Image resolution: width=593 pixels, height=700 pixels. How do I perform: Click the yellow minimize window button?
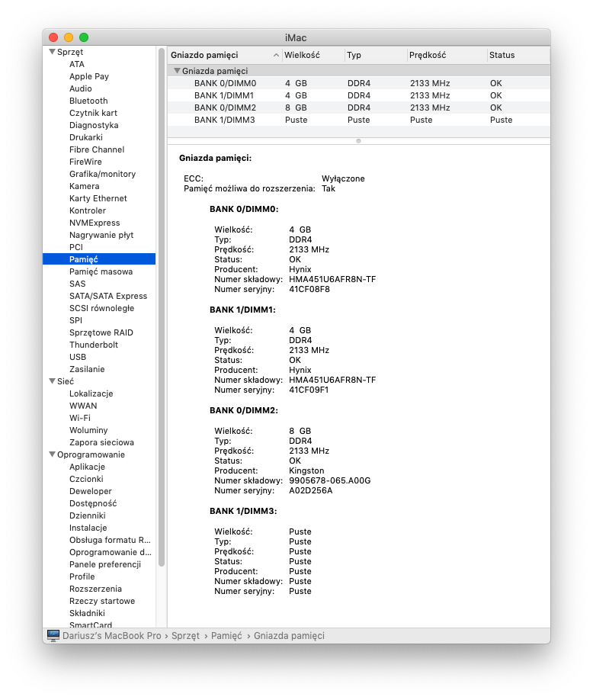(69, 37)
